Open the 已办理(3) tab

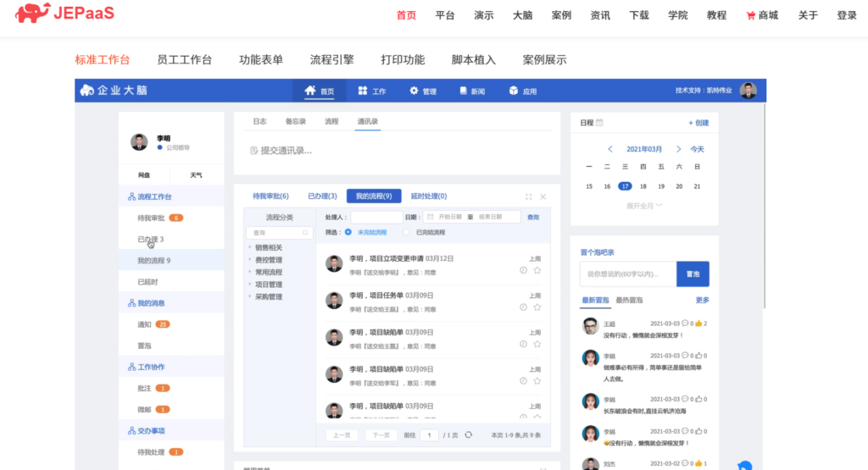pos(322,196)
